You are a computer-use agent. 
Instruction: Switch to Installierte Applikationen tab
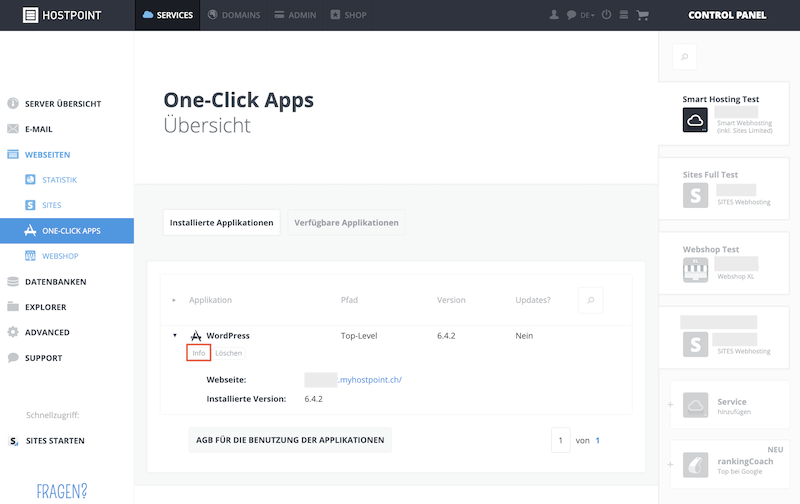point(221,222)
